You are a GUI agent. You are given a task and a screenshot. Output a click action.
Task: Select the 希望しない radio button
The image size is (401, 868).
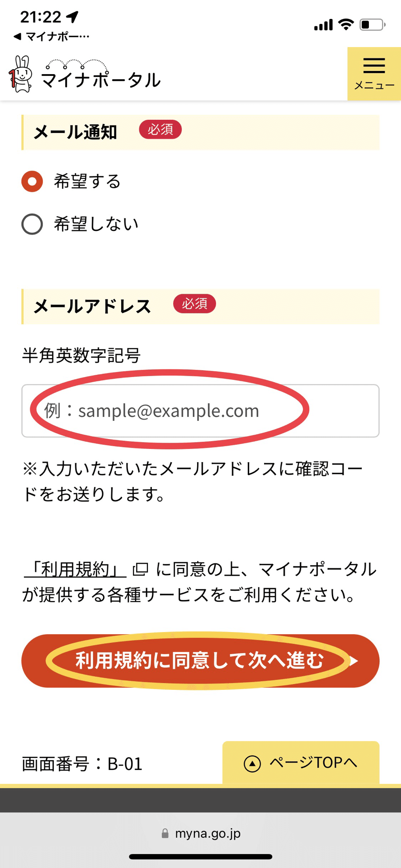click(32, 224)
